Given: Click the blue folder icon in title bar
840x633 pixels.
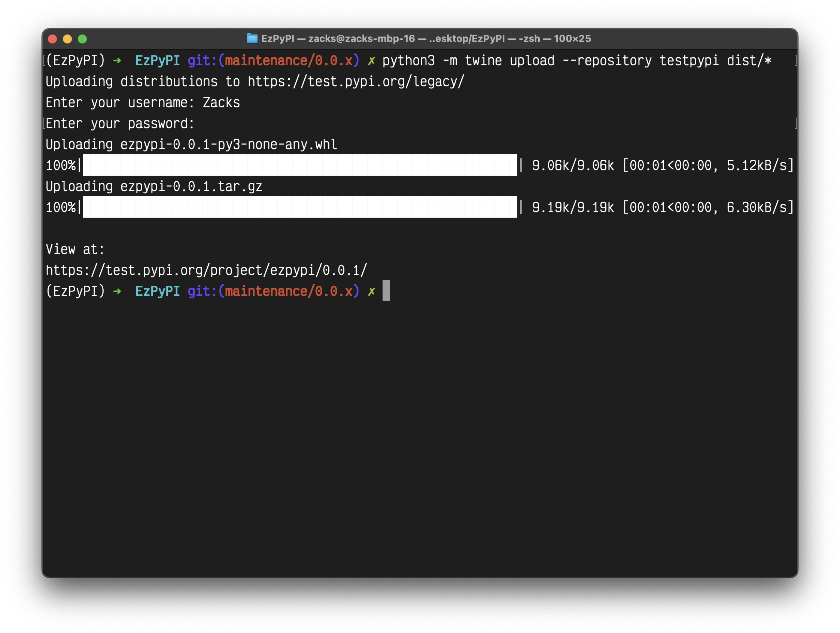Looking at the screenshot, I should tap(252, 39).
